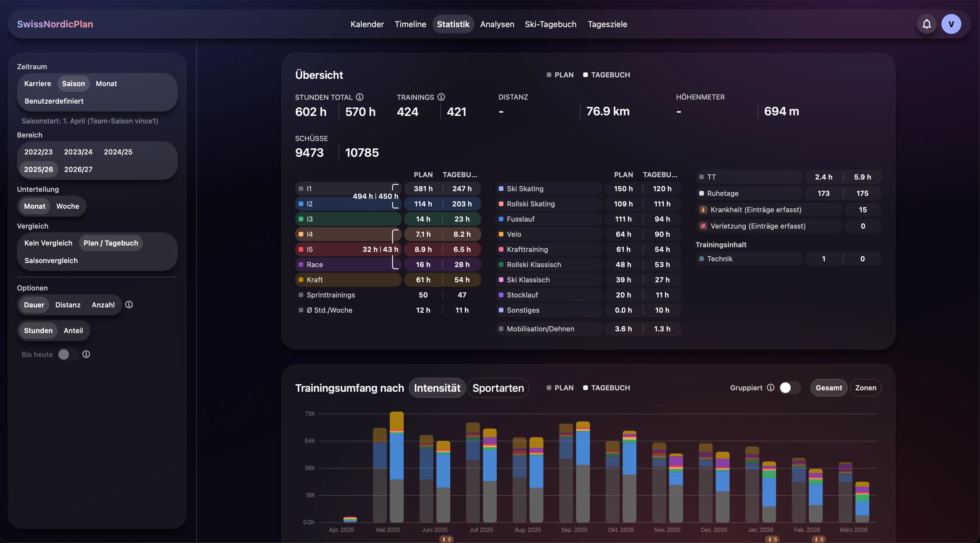Select Woche subdivision

tap(68, 206)
